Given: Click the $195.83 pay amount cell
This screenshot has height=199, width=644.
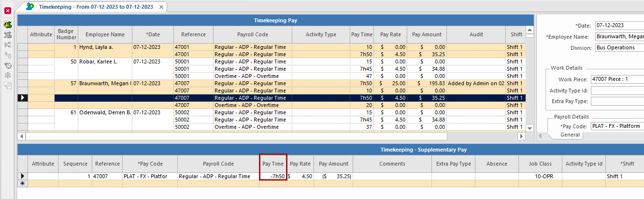Looking at the screenshot, I should pyautogui.click(x=427, y=83).
